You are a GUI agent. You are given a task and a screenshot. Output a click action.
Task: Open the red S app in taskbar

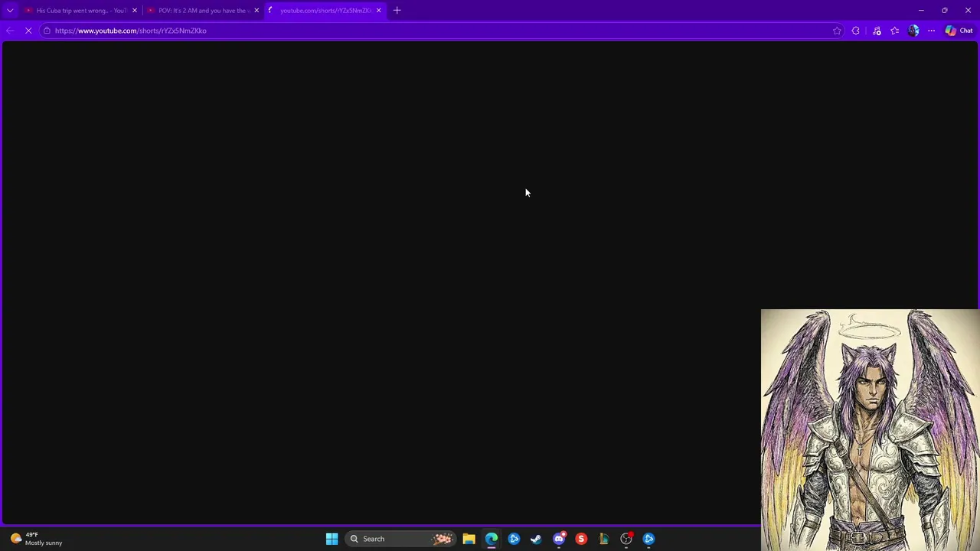tap(581, 539)
